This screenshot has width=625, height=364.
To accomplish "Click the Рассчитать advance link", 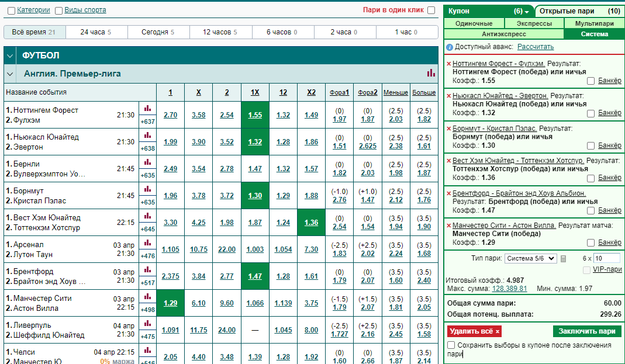I will click(x=536, y=47).
